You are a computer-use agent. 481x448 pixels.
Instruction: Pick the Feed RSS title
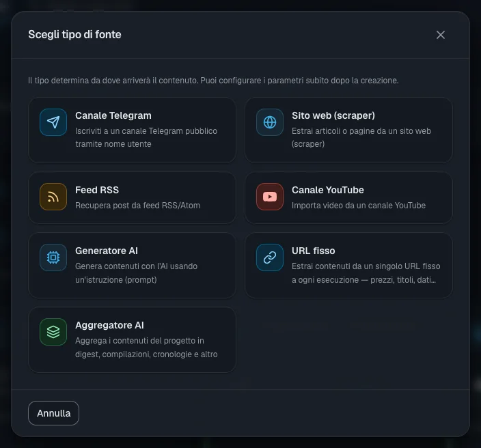click(97, 190)
